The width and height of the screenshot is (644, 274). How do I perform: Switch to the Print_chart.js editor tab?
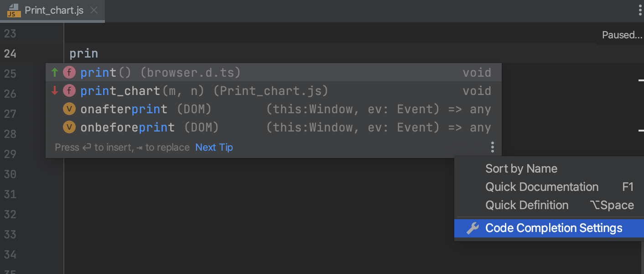(54, 11)
